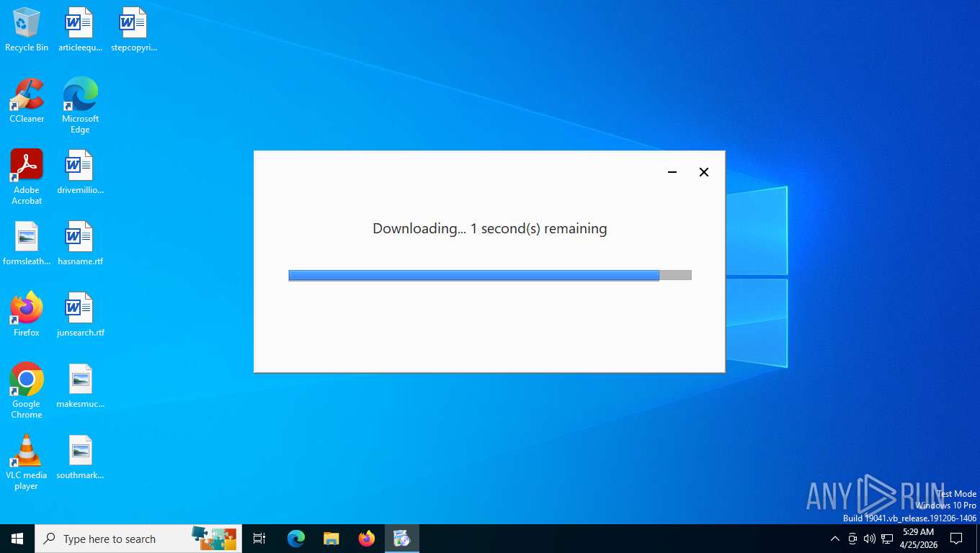Open the articleequ... Word document icon

80,30
